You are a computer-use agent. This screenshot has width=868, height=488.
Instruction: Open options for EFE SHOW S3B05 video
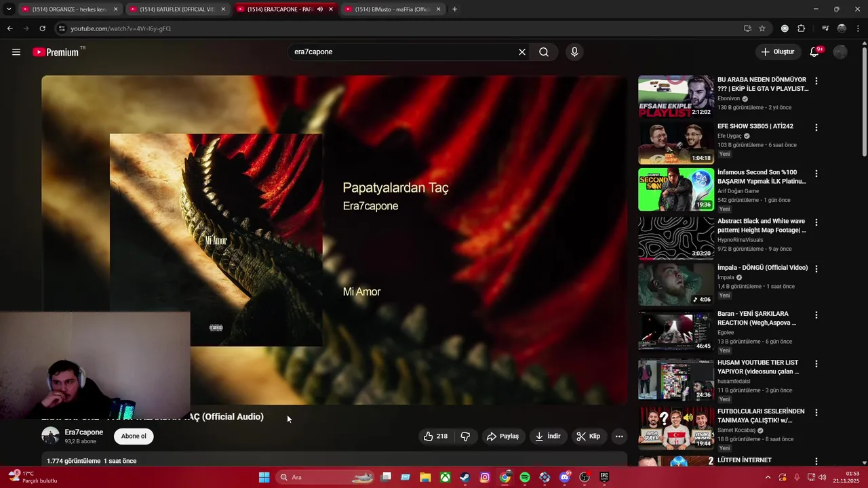point(816,127)
